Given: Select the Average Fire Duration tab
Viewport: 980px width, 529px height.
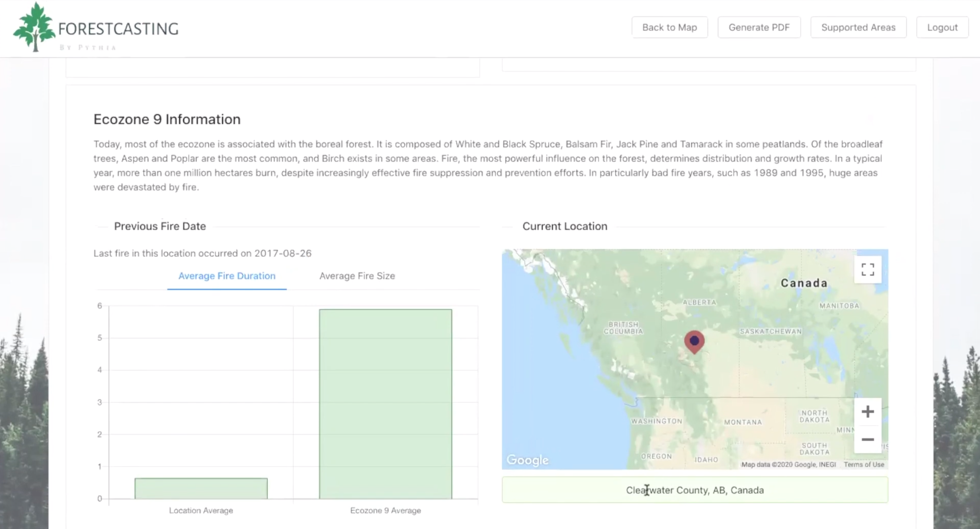Looking at the screenshot, I should [227, 276].
